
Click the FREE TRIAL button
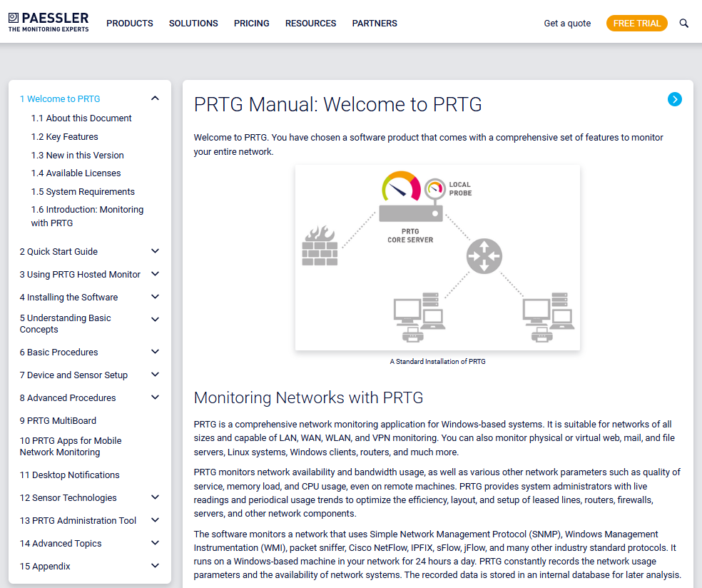point(636,23)
